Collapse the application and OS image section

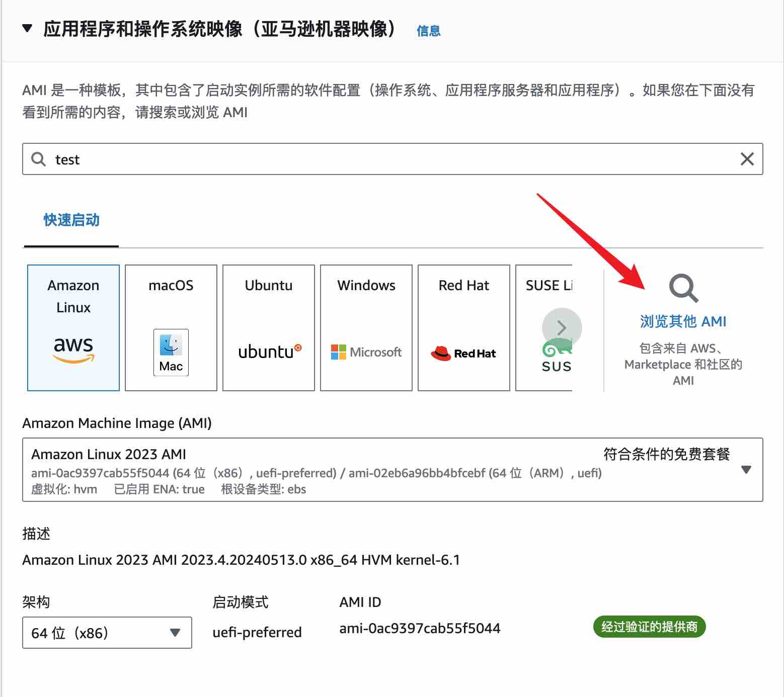coord(28,29)
